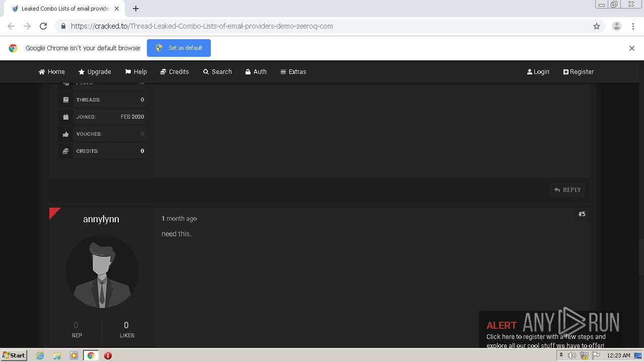Open the Upgrade nav item
This screenshot has width=644, height=362.
click(95, 72)
